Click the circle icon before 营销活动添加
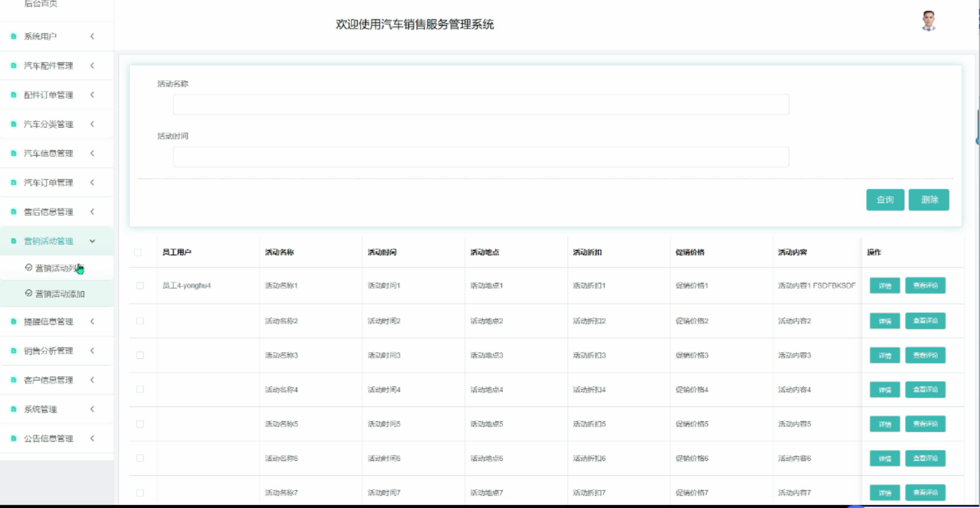The image size is (980, 508). [x=29, y=294]
